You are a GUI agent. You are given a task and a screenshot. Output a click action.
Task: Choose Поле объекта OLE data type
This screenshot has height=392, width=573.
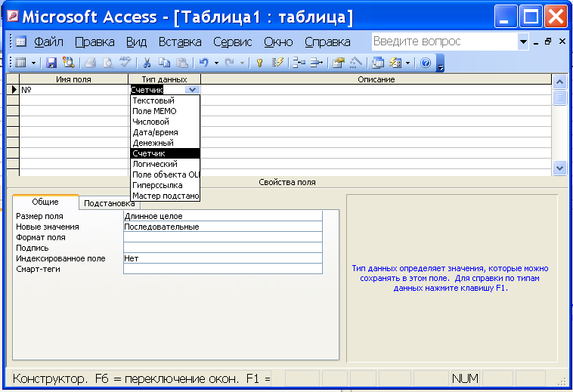pos(166,174)
